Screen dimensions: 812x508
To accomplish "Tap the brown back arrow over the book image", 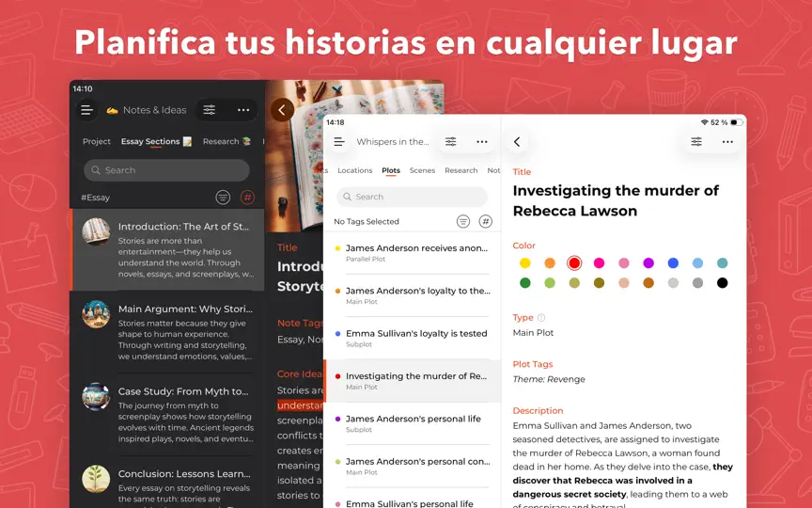I will (282, 110).
